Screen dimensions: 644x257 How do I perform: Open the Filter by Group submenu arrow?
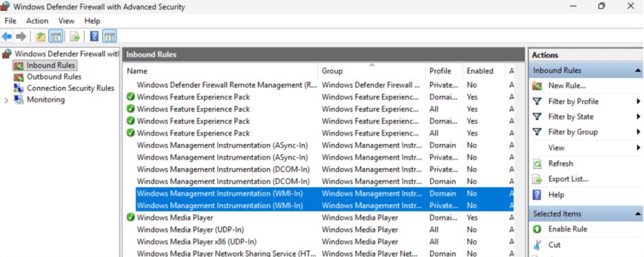pyautogui.click(x=638, y=132)
